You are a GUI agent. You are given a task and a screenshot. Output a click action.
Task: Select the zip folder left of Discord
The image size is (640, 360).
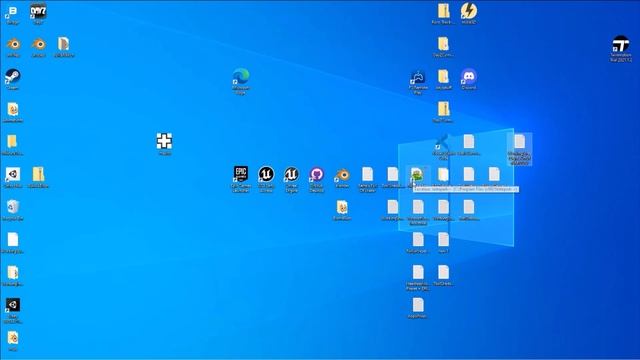[x=443, y=77]
